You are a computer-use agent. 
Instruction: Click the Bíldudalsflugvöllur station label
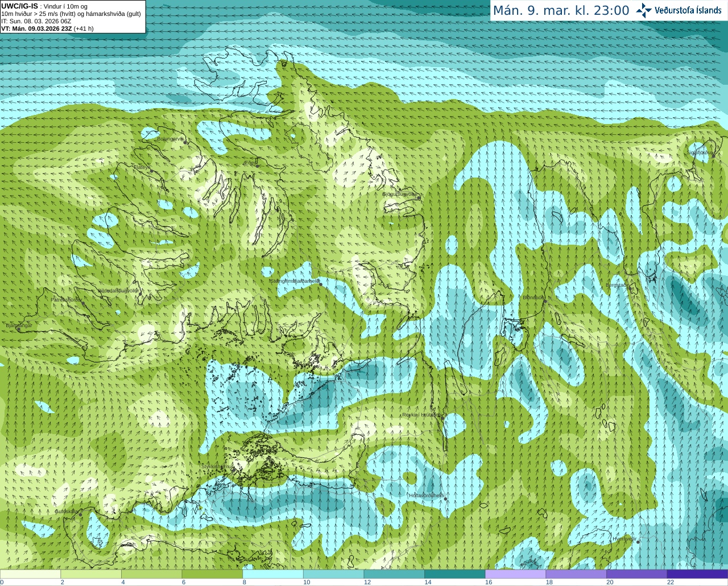click(118, 290)
